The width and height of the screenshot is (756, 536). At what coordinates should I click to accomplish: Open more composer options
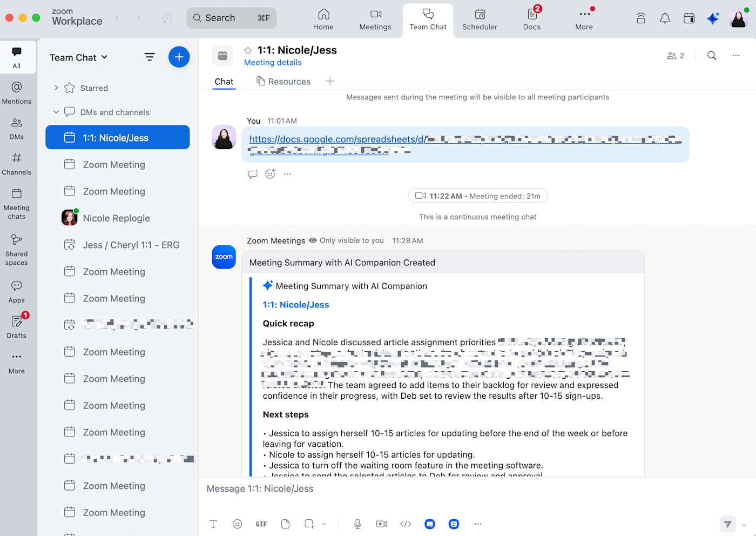click(478, 524)
